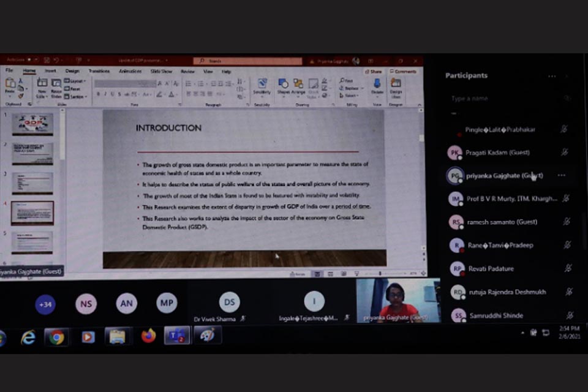The image size is (588, 392).
Task: Click the muted mic icon for Revati Padature
Action: (568, 268)
